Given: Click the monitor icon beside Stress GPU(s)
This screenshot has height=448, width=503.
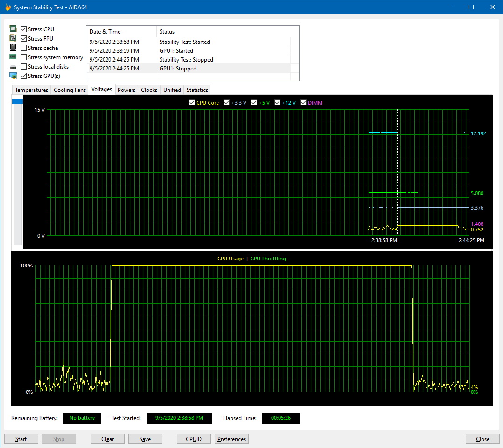Looking at the screenshot, I should click(x=13, y=76).
